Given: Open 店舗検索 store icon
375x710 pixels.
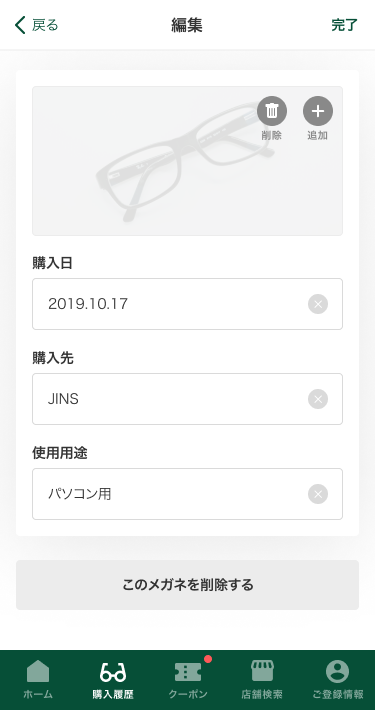Looking at the screenshot, I should tap(263, 671).
